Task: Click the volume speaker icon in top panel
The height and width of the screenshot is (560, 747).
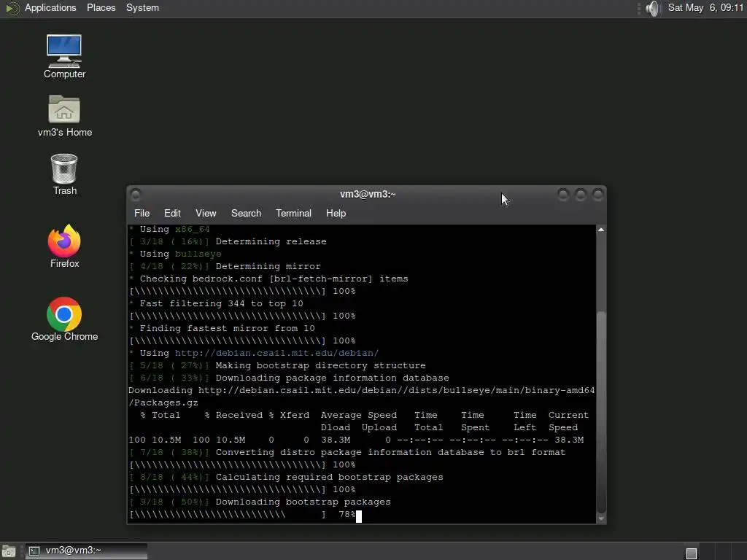Action: coord(654,8)
